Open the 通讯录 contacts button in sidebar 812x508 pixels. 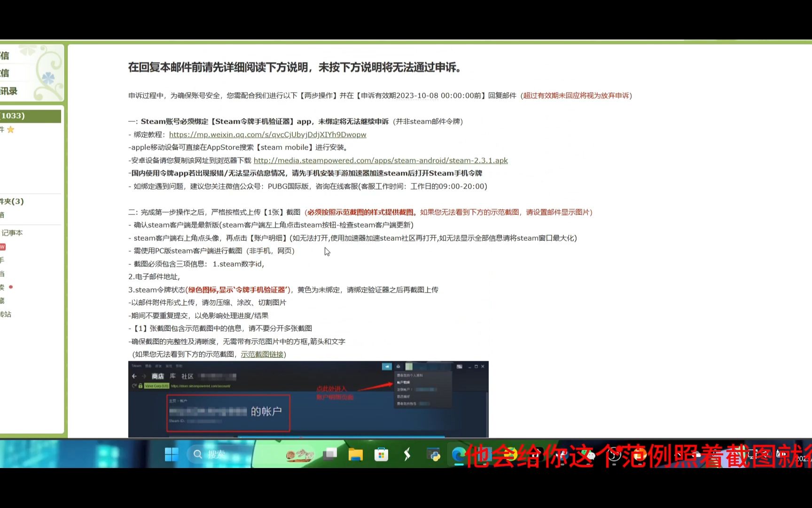[x=9, y=91]
